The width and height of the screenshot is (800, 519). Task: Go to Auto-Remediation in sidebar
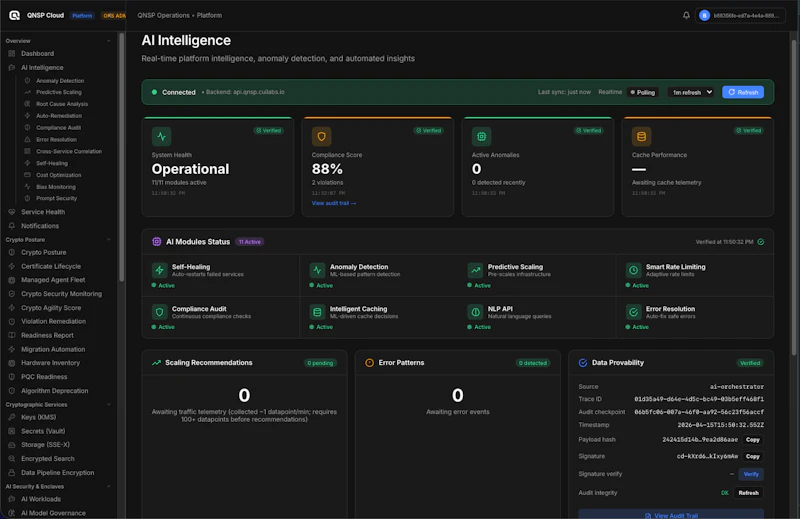point(59,116)
